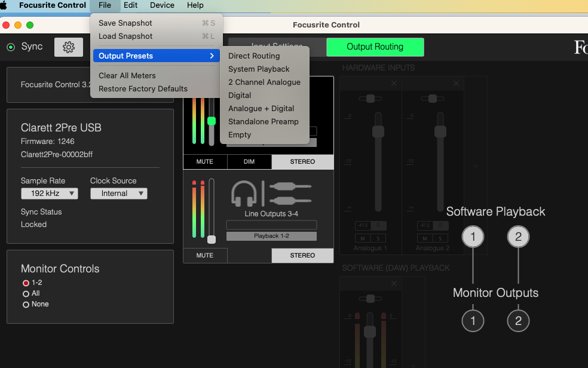The width and height of the screenshot is (588, 368).
Task: Toggle DIM on the monitor output
Action: pos(249,161)
